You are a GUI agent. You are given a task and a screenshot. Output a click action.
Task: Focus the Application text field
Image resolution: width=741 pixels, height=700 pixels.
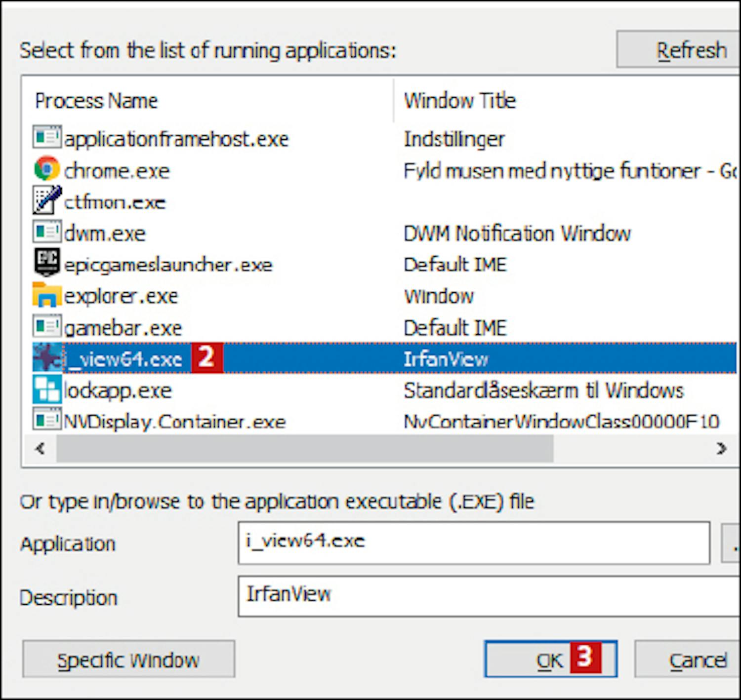[x=473, y=543]
